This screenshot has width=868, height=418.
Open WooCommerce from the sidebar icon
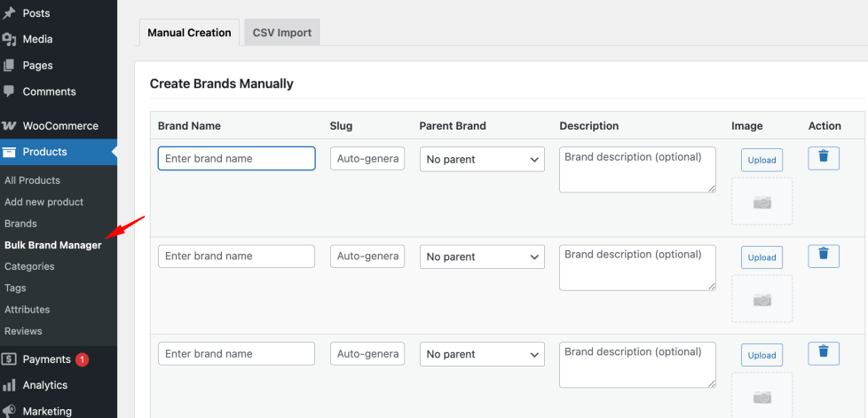(9, 126)
